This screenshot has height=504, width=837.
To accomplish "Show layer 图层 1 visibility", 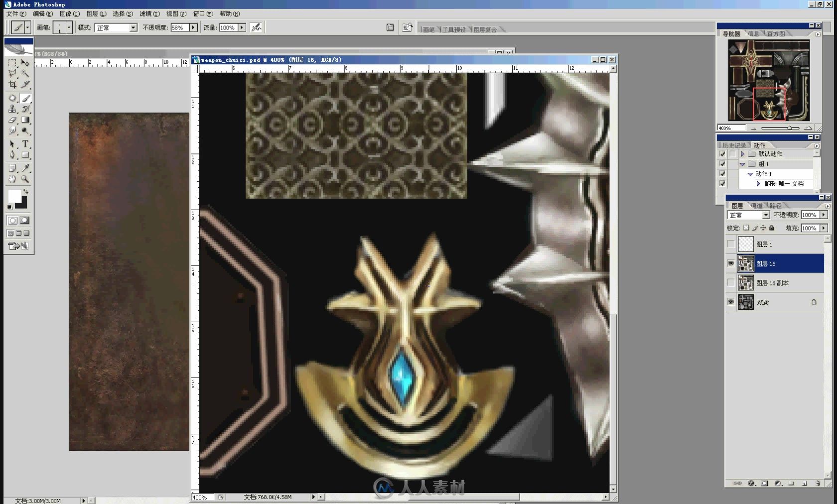I will (731, 244).
